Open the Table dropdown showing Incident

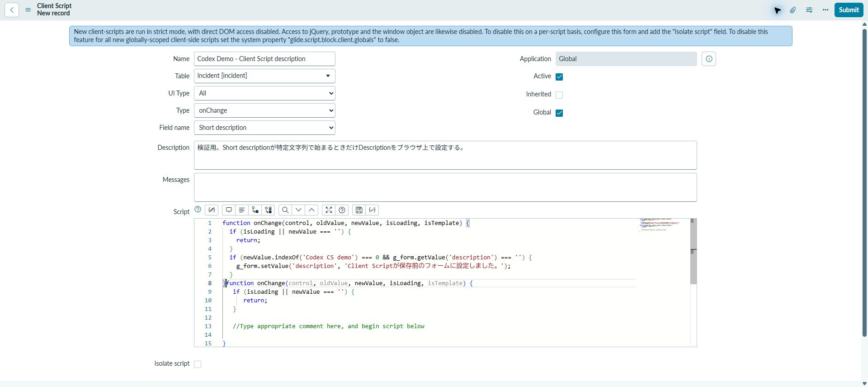[x=264, y=76]
